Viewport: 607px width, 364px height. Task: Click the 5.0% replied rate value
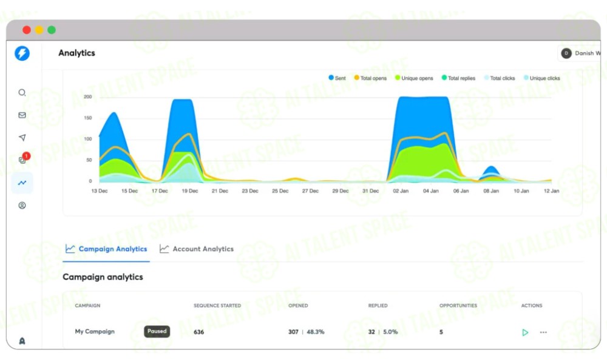tap(390, 332)
